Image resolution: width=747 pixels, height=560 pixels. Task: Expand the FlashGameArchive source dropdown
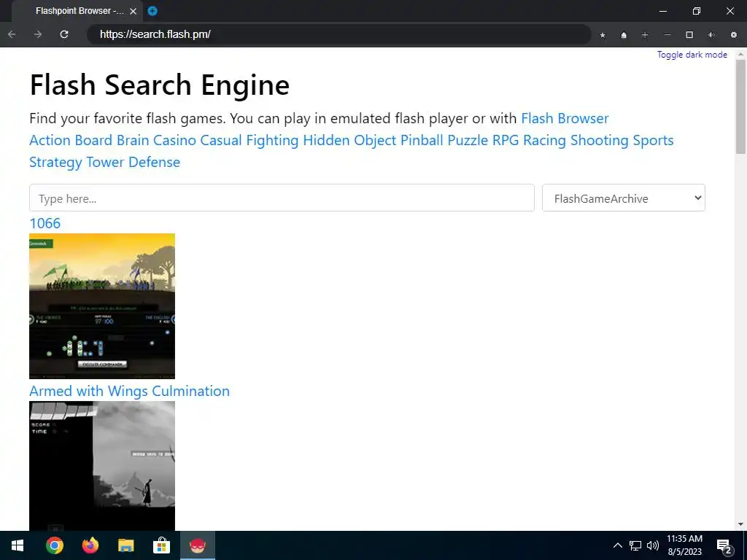click(623, 198)
